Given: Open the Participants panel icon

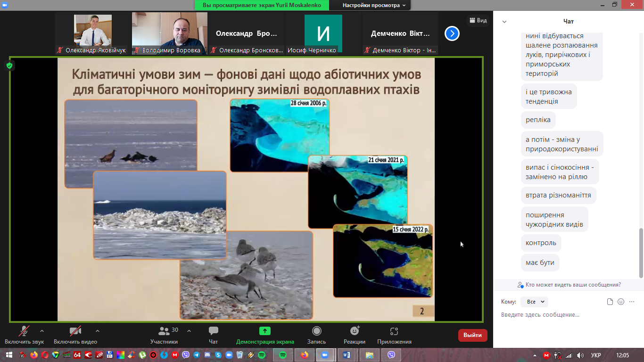Looking at the screenshot, I should point(164,331).
